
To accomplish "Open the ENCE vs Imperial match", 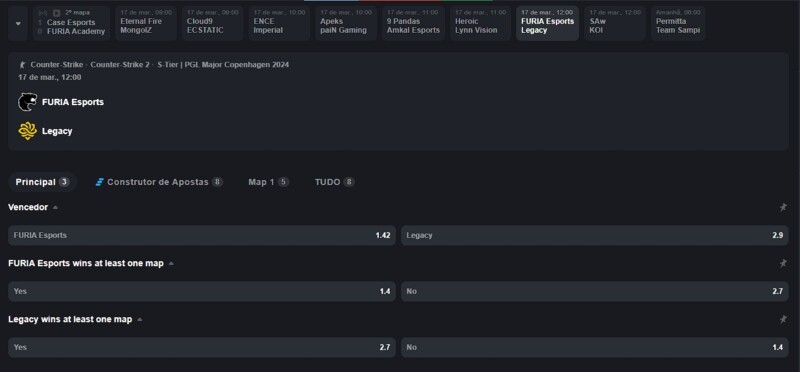I will click(279, 23).
